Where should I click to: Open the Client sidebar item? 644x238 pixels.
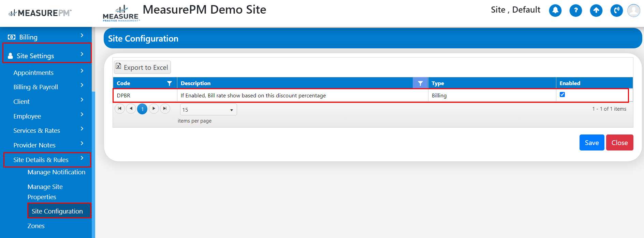click(x=21, y=102)
